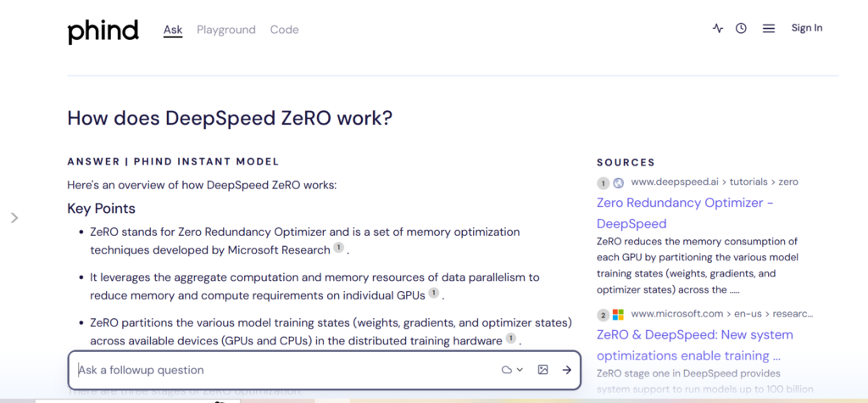
Task: Click the question heading How does DeepSpeed ZeRO work?
Action: pyautogui.click(x=230, y=118)
